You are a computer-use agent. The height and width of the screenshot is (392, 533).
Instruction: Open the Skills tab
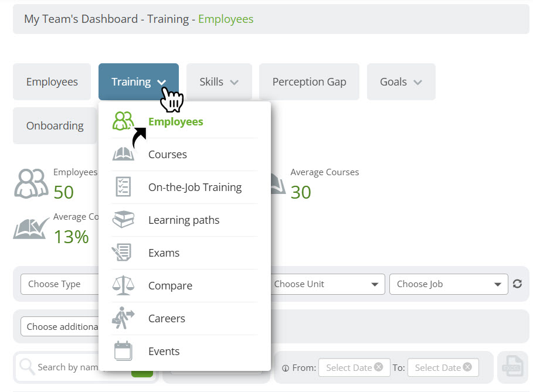[219, 81]
